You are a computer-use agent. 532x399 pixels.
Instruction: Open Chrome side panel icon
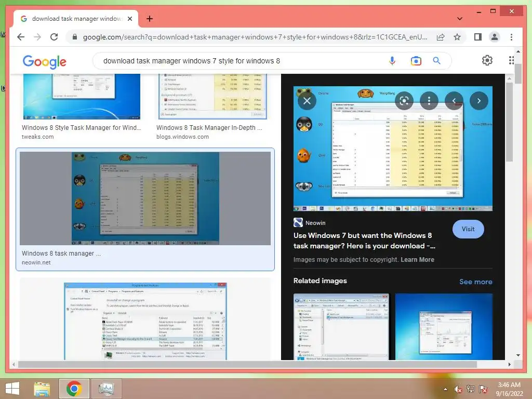[x=478, y=37]
